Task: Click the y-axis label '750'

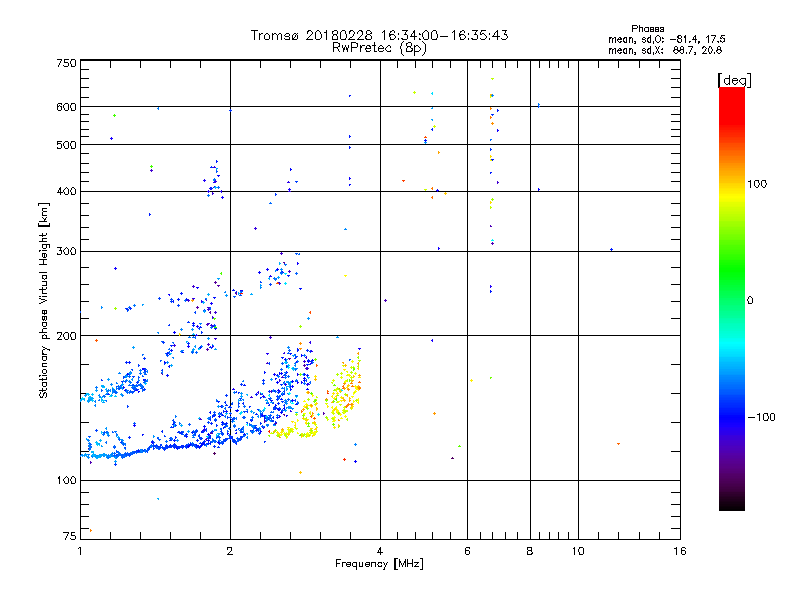Action: coord(66,63)
